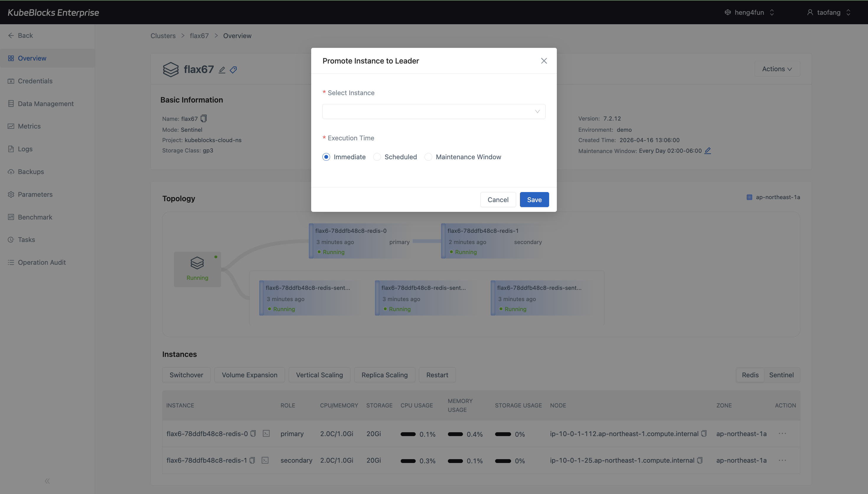Click the Tasks clock icon
Viewport: 868px width, 494px height.
pyautogui.click(x=11, y=240)
